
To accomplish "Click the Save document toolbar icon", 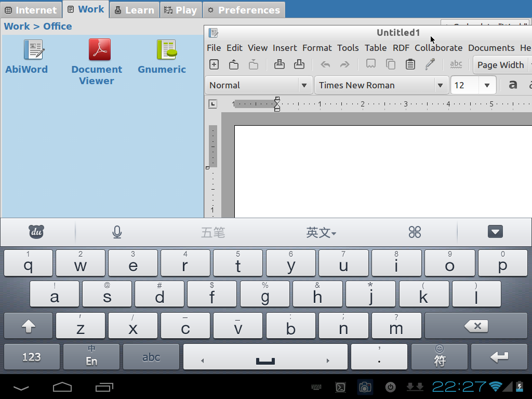I will [254, 64].
